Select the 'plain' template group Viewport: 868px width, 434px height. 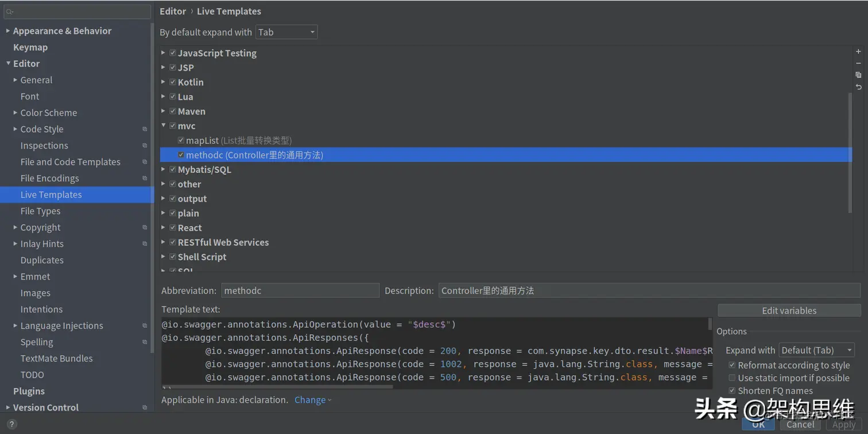tap(188, 213)
